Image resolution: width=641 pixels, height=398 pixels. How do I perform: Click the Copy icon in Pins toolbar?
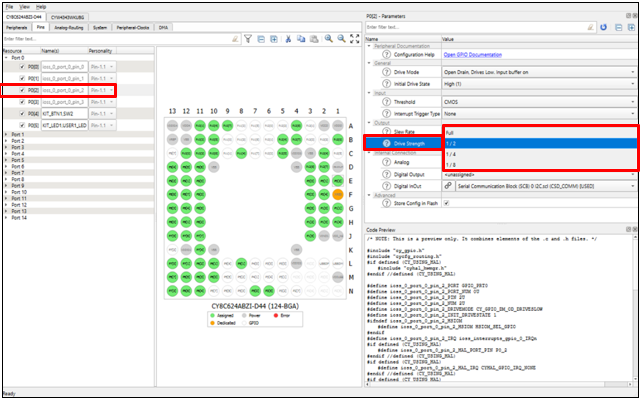(x=301, y=39)
